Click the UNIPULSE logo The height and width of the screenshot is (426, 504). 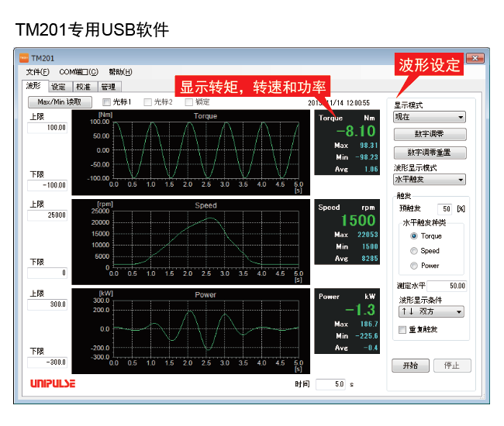pos(53,383)
